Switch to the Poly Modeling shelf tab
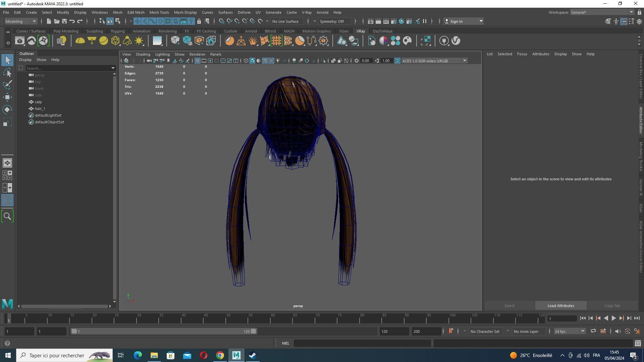Viewport: 644px width, 362px height. pos(66,31)
